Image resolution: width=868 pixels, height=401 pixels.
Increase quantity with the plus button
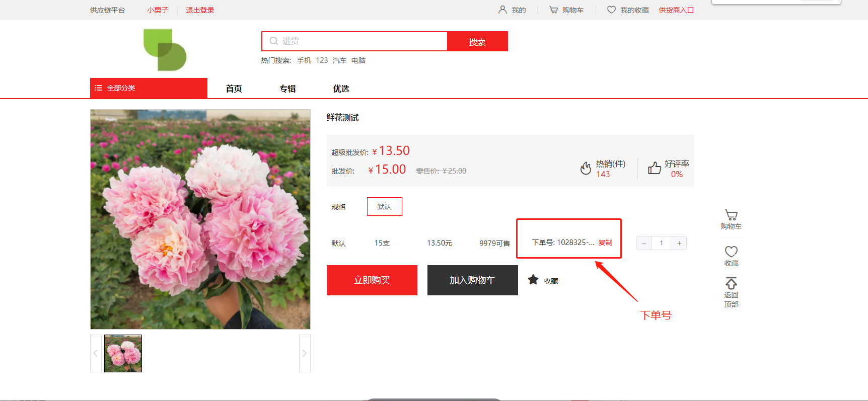(679, 243)
